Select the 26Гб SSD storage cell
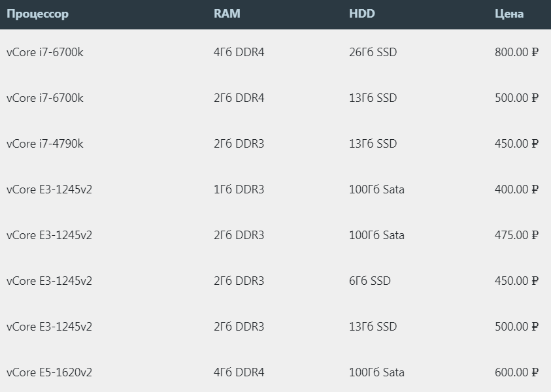This screenshot has height=392, width=551. [373, 52]
